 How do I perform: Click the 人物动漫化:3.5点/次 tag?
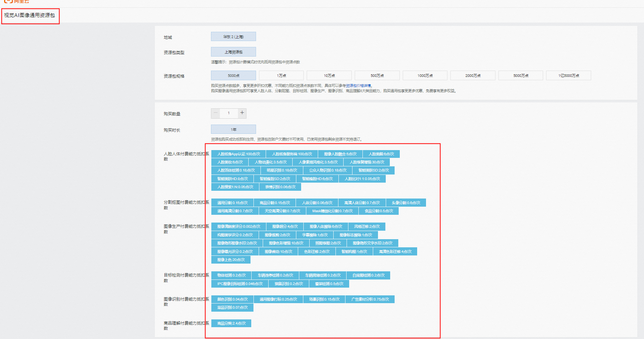point(271,162)
